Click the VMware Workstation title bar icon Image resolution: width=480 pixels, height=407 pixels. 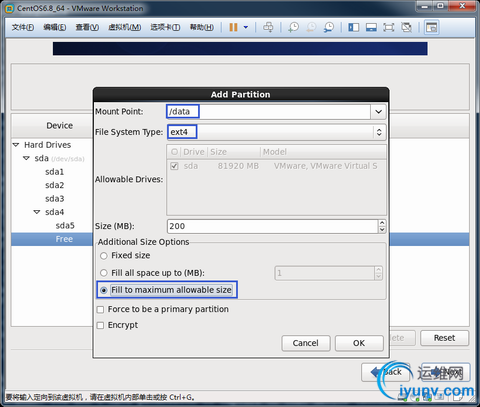(10, 8)
